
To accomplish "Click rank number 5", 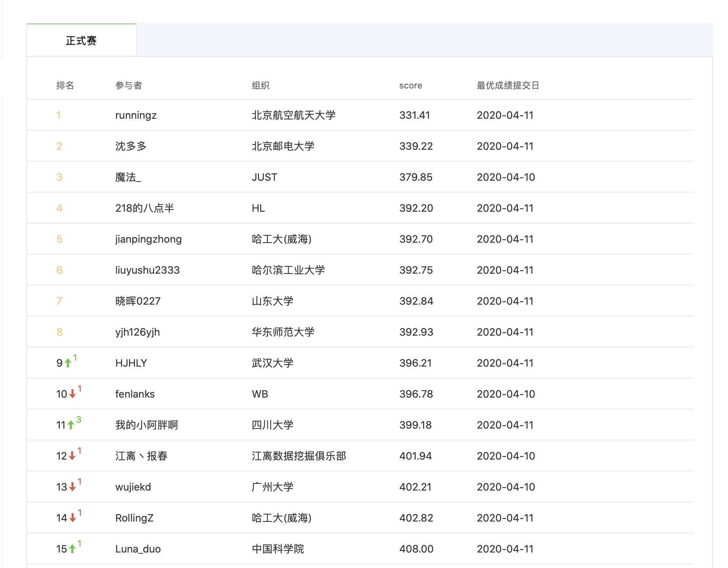I will pyautogui.click(x=59, y=239).
